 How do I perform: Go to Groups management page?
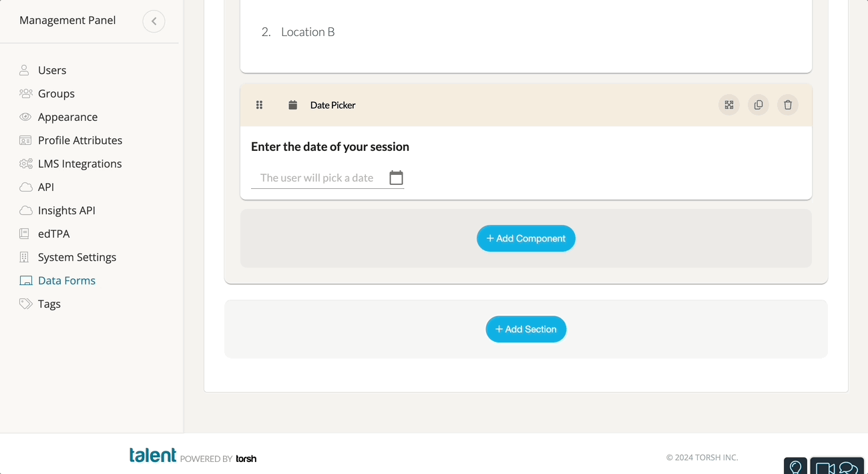[56, 93]
